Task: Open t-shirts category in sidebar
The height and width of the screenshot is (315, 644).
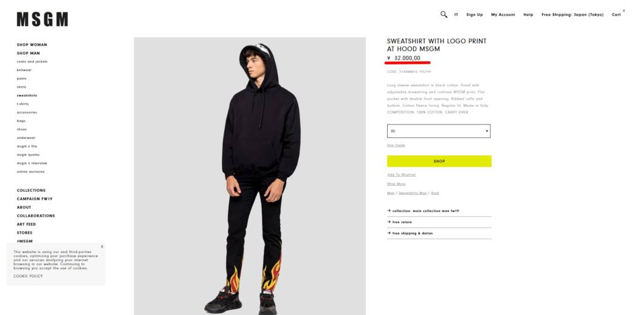Action: pos(22,104)
